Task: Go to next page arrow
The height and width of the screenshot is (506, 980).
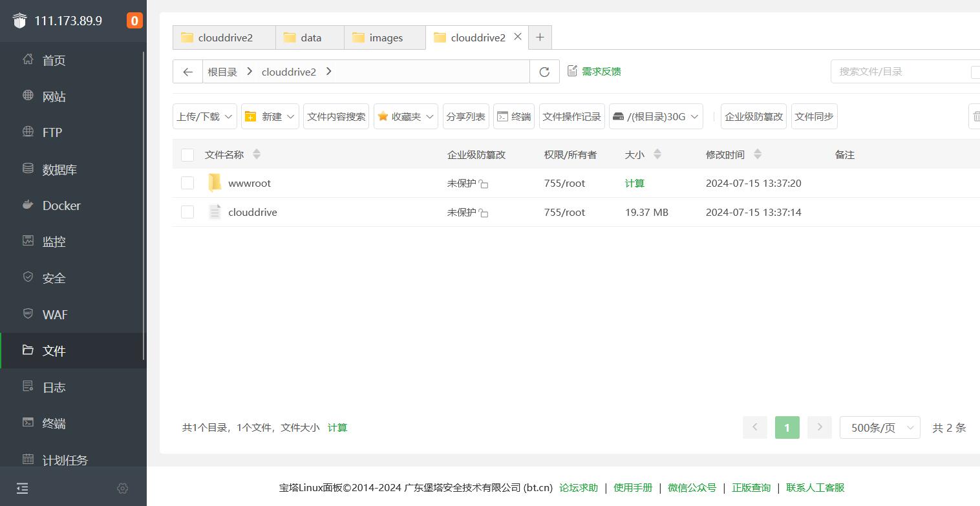Action: click(x=820, y=427)
